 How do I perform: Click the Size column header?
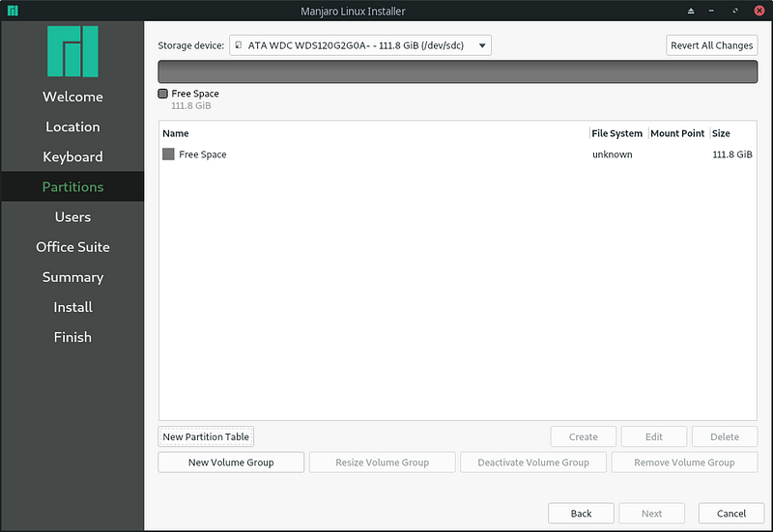(x=732, y=133)
